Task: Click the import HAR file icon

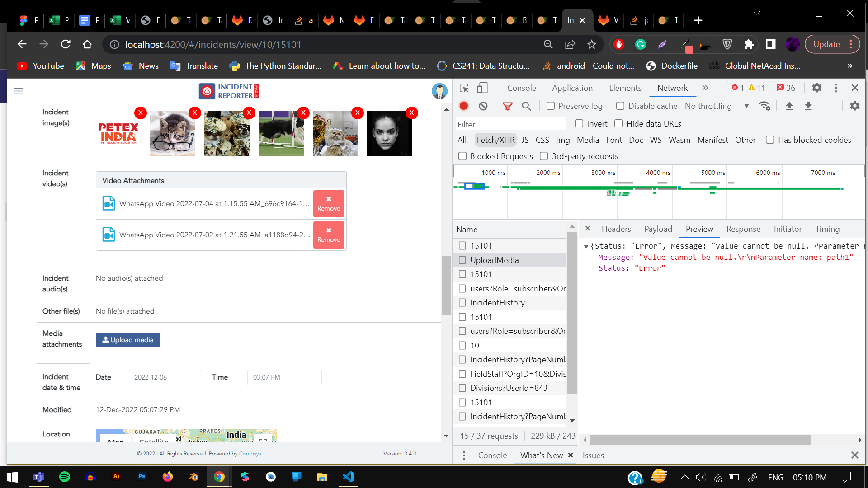Action: (789, 106)
